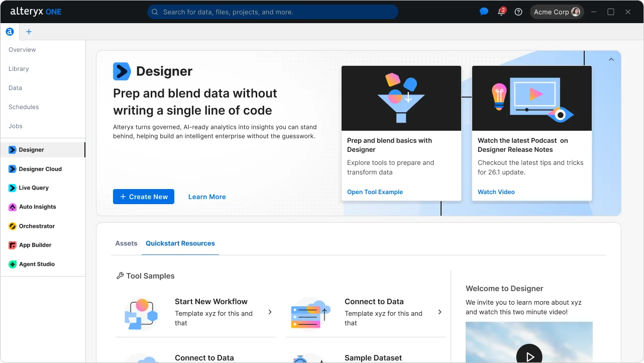Click Open Tool Example link
The image size is (644, 363).
pyautogui.click(x=375, y=192)
